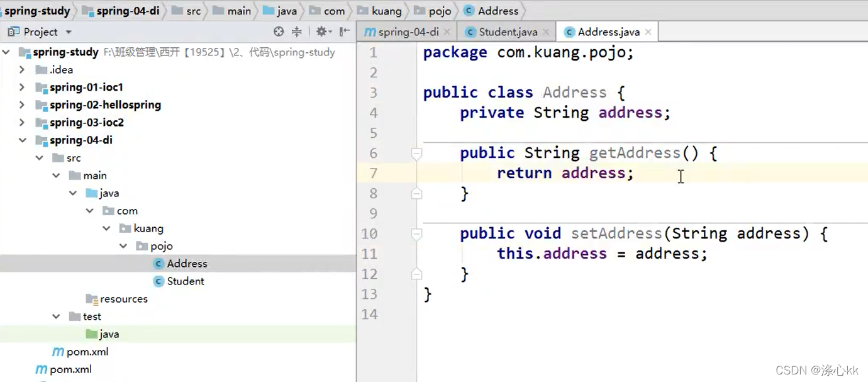Hide the Project tool window

(x=345, y=31)
